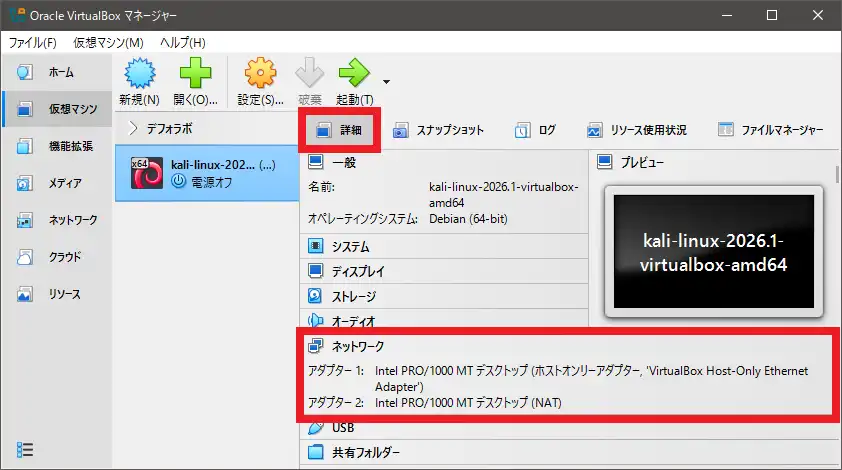Switch to the スナップショット tab
This screenshot has width=842, height=470.
[438, 130]
